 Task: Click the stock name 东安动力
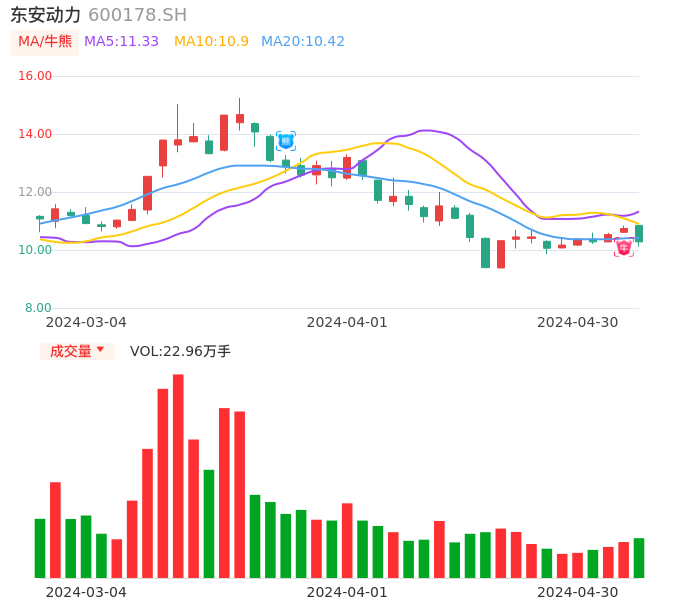[45, 15]
